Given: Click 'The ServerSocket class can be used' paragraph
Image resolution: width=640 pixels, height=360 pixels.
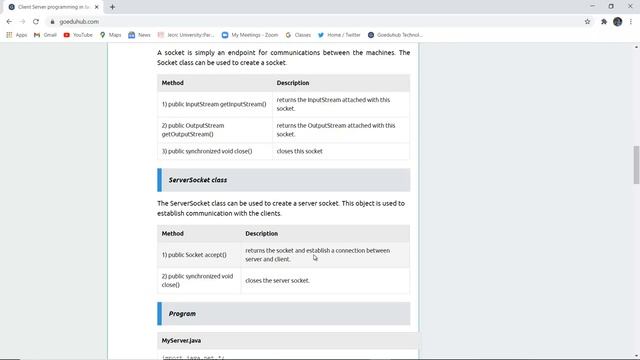Looking at the screenshot, I should [281, 208].
